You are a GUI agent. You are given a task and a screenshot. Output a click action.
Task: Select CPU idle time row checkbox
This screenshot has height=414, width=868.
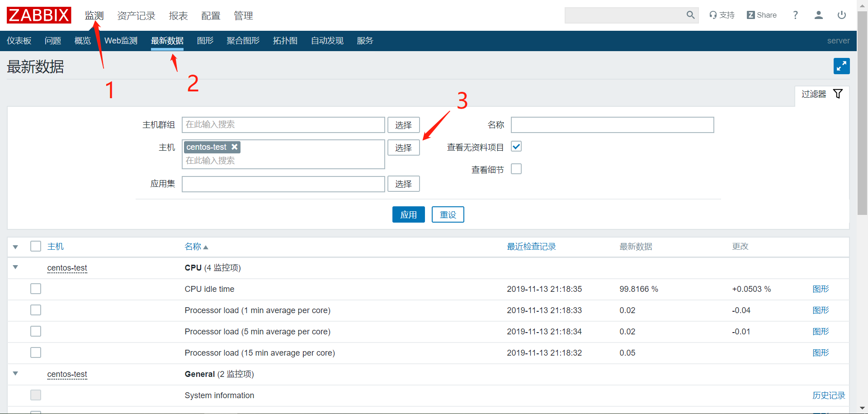click(36, 289)
